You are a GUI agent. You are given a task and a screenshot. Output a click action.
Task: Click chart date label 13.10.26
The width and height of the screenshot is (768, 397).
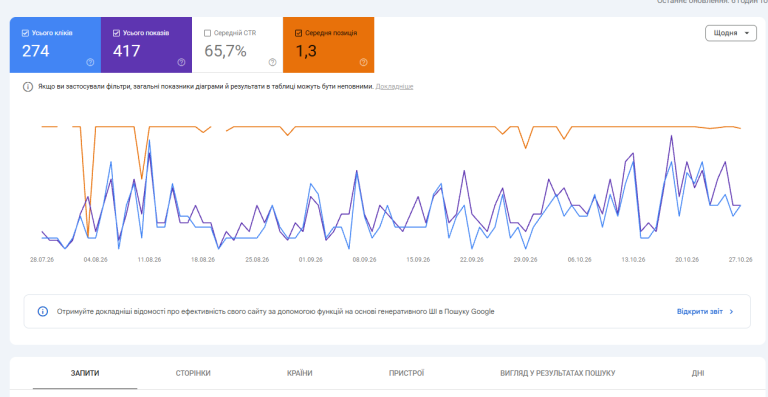(x=633, y=260)
